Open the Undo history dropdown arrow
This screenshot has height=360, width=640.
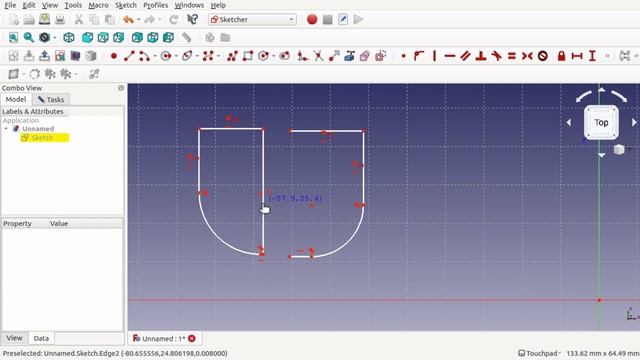[x=139, y=20]
